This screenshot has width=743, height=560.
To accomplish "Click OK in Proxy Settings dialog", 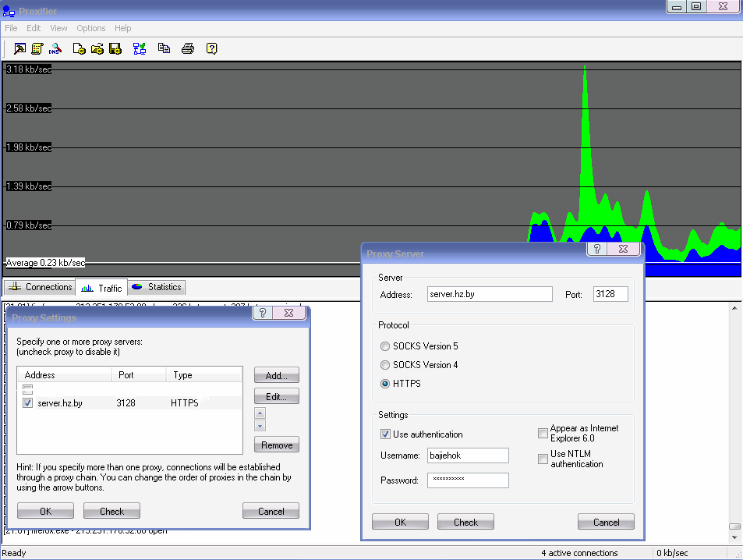I will [x=45, y=511].
